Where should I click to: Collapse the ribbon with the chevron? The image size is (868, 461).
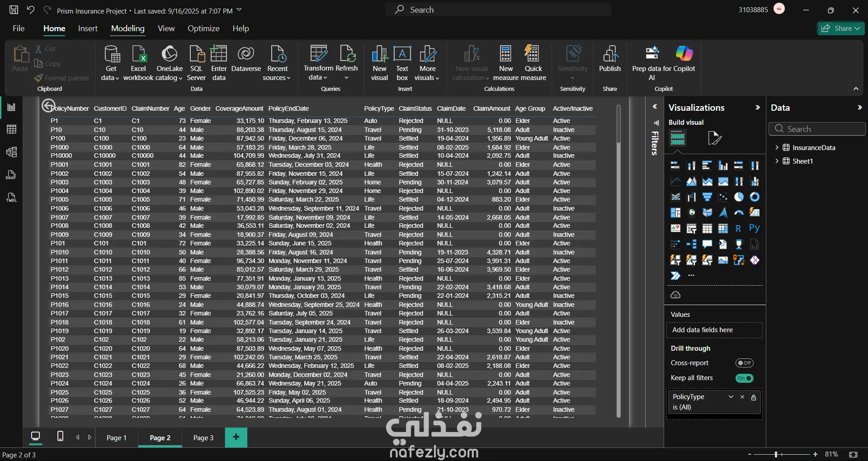856,89
